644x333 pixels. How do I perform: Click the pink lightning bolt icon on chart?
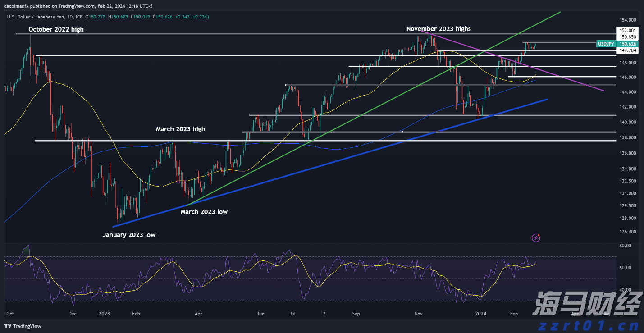(536, 237)
